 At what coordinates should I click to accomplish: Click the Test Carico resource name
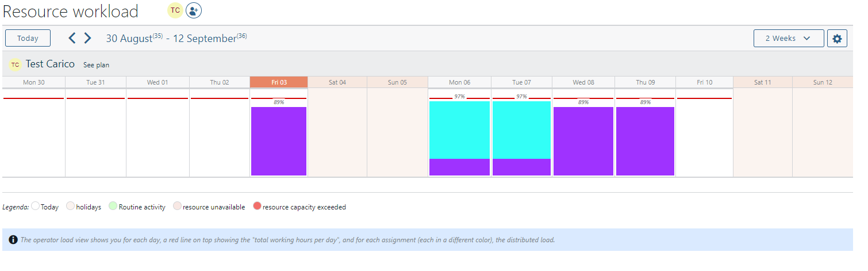50,64
